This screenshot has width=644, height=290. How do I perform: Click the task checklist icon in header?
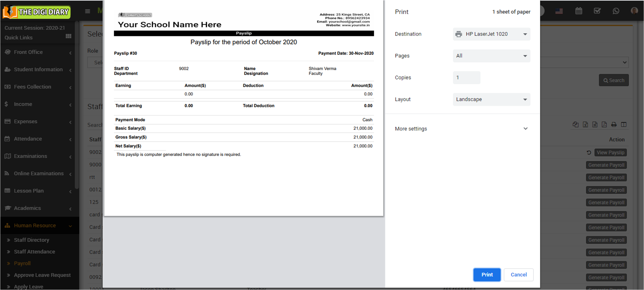coord(597,11)
